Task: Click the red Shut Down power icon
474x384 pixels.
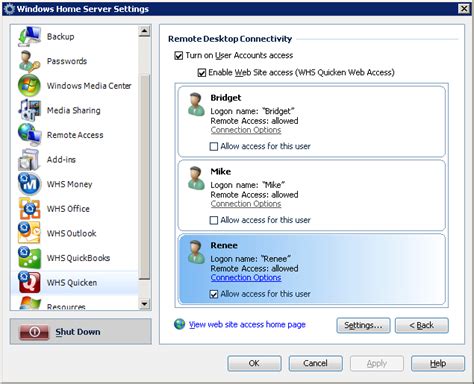Action: [34, 332]
